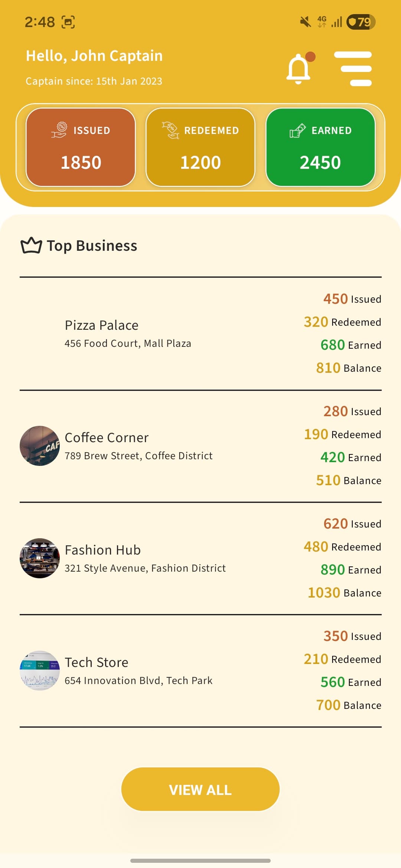Tap the Hello, John Captain greeting
This screenshot has height=868, width=401.
[x=94, y=56]
